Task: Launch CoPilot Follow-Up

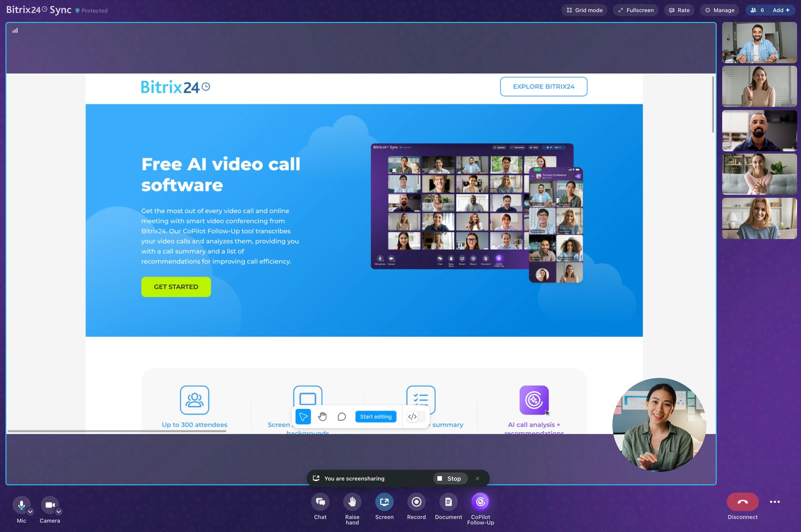Action: tap(480, 502)
